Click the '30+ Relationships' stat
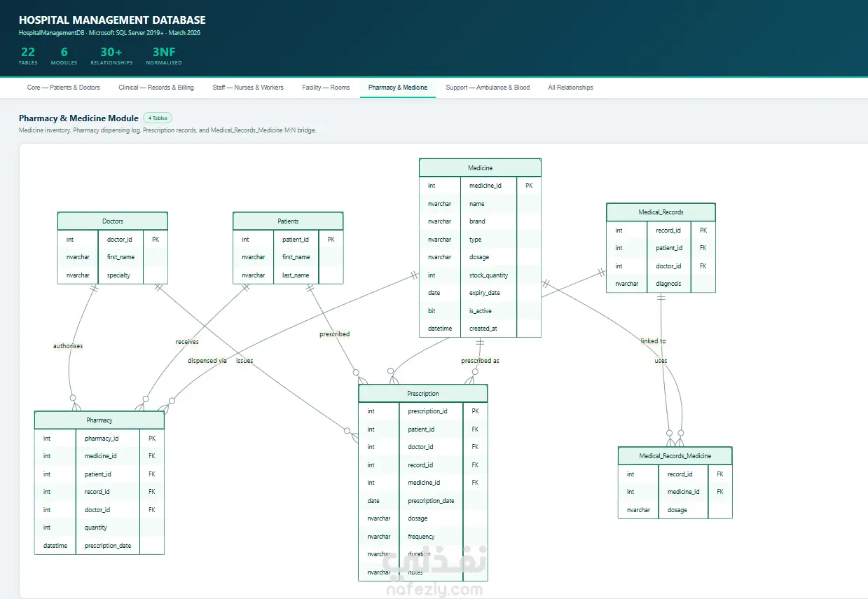 pyautogui.click(x=111, y=56)
